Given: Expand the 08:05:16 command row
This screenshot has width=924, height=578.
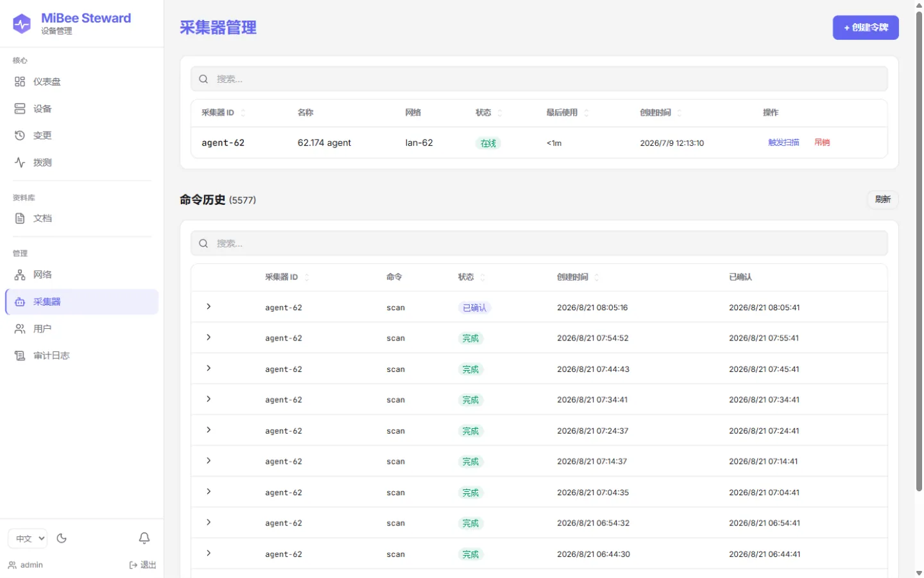Looking at the screenshot, I should coord(209,307).
